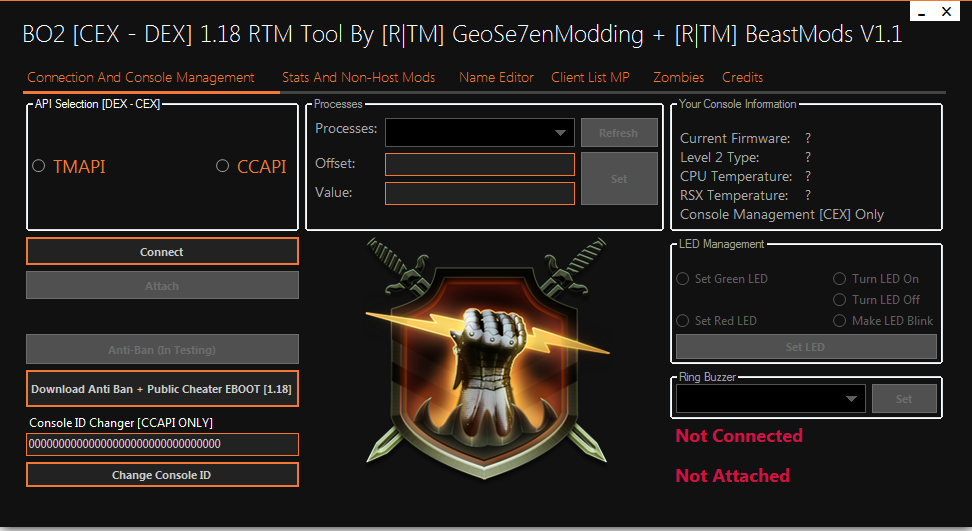Switch to the Zombies tab
Viewport: 972px width, 531px height.
tap(678, 77)
